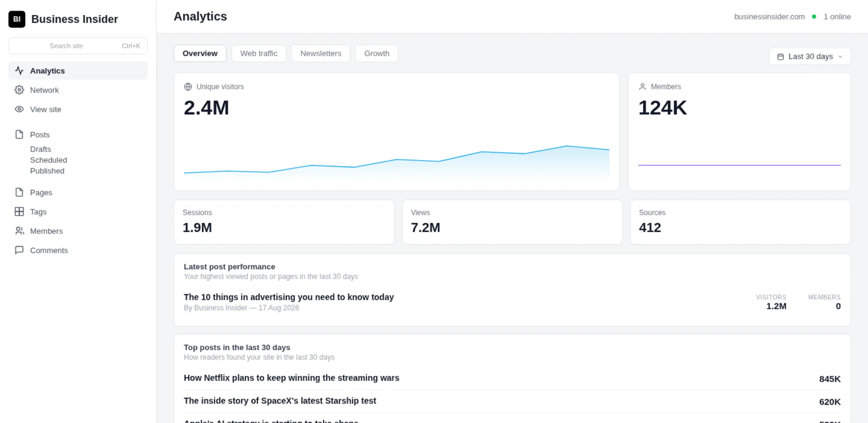Open Published posts list

[x=47, y=171]
